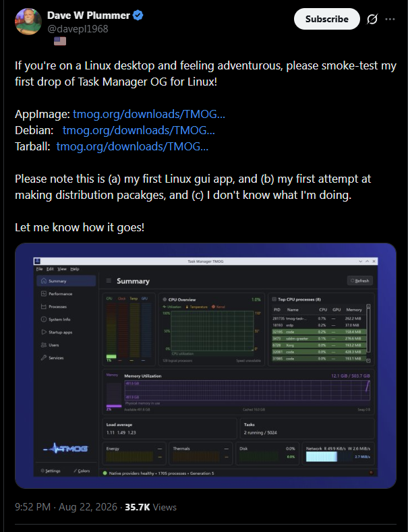Click the Tasks 2 running / 5024 text

(x=260, y=433)
